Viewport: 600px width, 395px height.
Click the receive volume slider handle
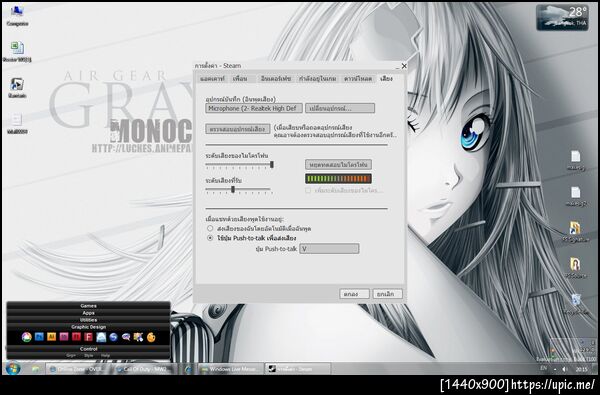point(233,189)
